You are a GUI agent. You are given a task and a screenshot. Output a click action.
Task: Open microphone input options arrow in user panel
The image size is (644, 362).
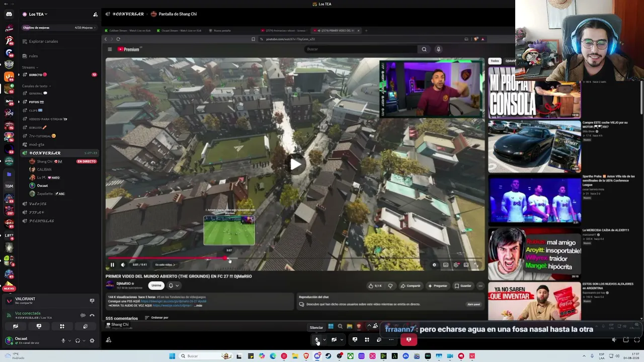click(69, 340)
